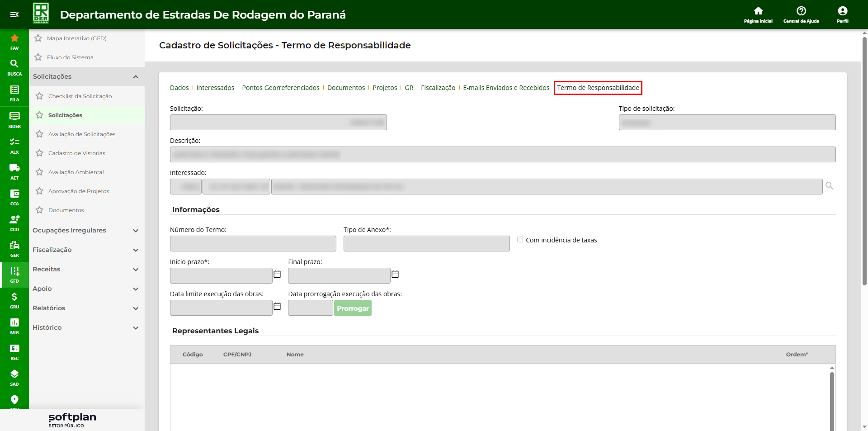868x431 pixels.
Task: Open Avaliação Ambiental menu link
Action: coord(76,172)
